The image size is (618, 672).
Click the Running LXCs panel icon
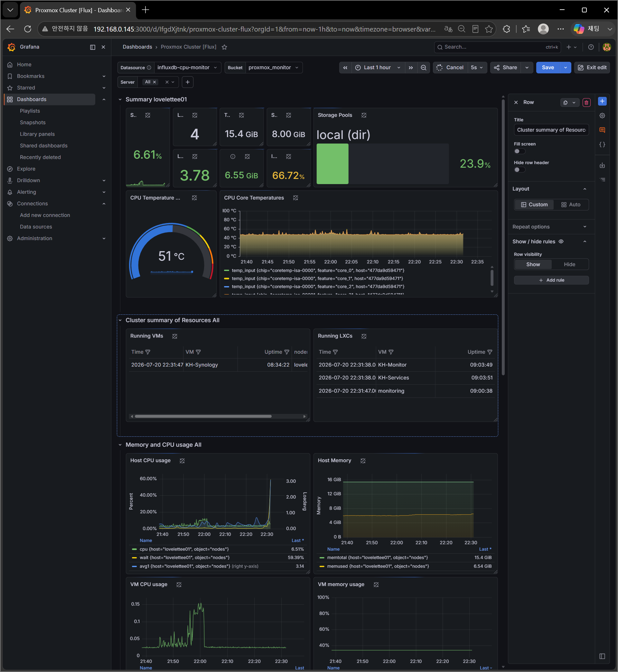pos(364,336)
